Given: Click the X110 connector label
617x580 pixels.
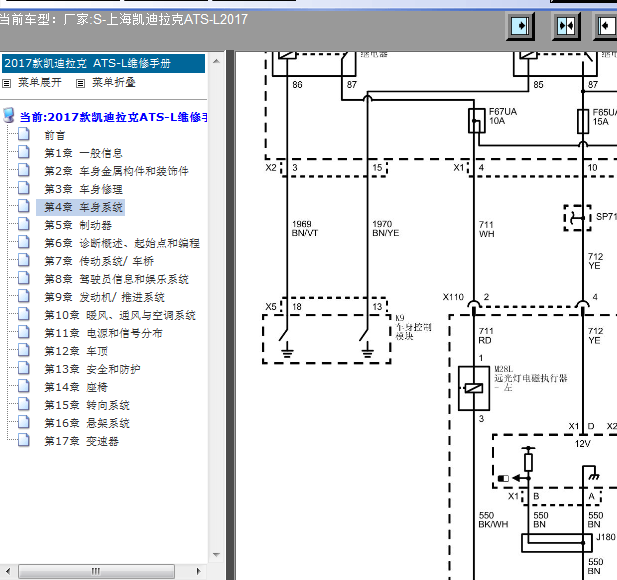Looking at the screenshot, I should click(x=453, y=297).
